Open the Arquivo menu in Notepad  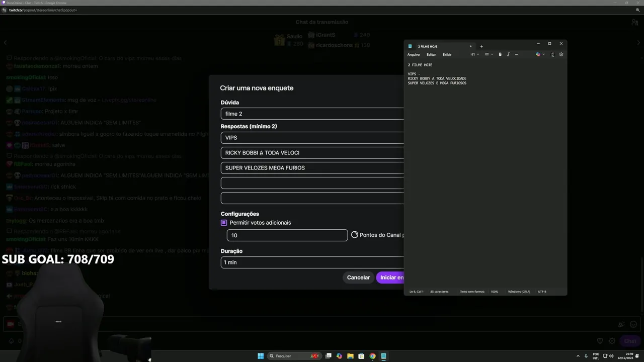point(414,54)
